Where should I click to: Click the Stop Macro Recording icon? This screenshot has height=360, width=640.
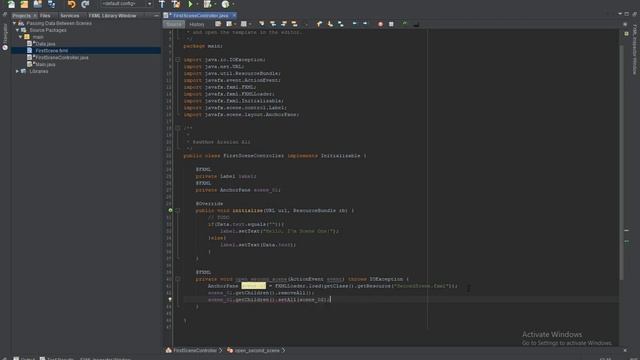(x=391, y=24)
